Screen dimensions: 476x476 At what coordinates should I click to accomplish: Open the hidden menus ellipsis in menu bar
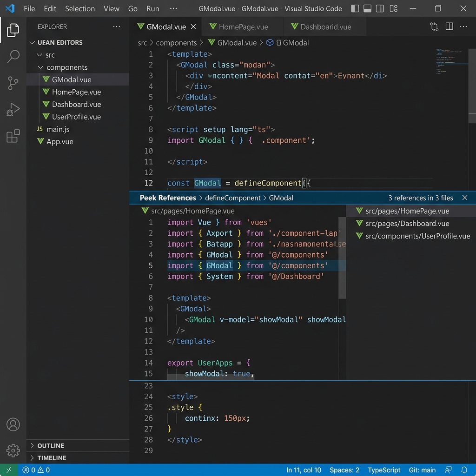173,8
